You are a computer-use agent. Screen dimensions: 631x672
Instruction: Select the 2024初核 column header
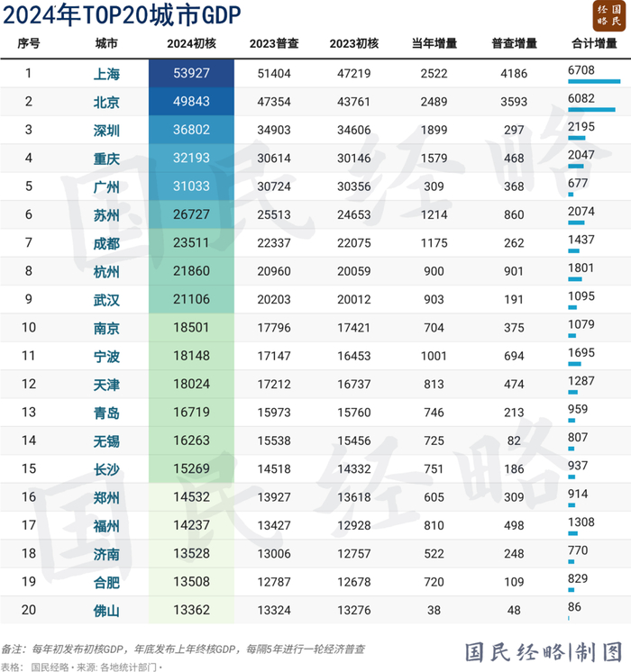(x=191, y=44)
